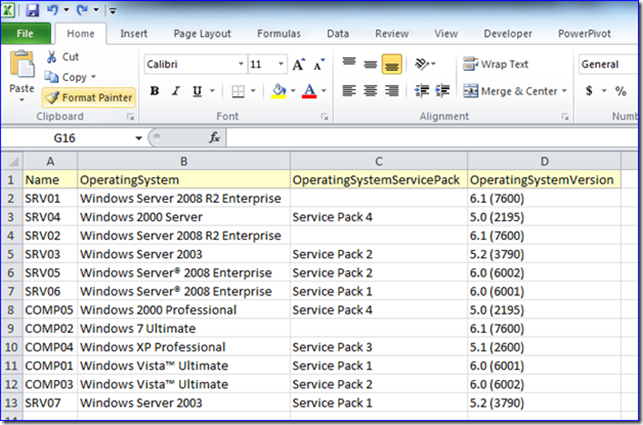Click the Increase Indent icon

pyautogui.click(x=442, y=91)
